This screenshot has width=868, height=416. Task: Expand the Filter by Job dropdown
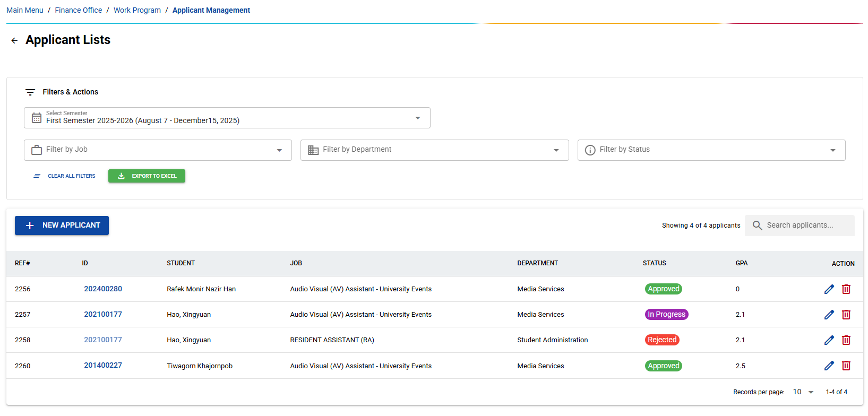point(158,150)
